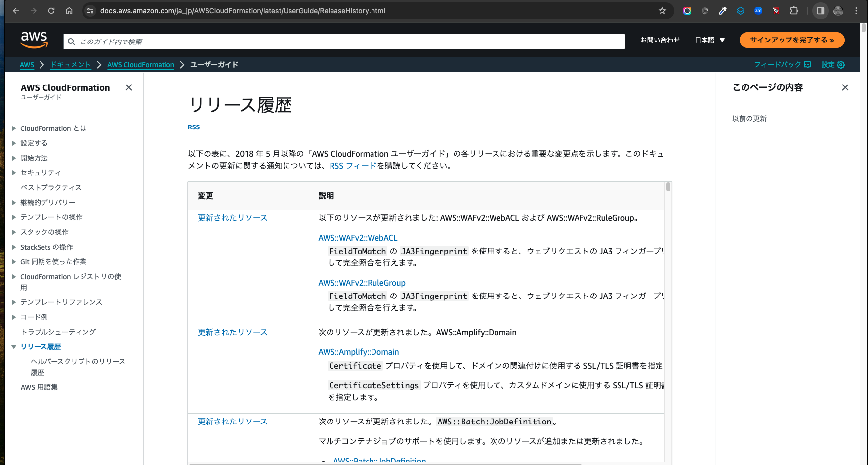Open フィードバック in the breadcrumb bar
Screen dimensions: 868x465
[x=783, y=65]
